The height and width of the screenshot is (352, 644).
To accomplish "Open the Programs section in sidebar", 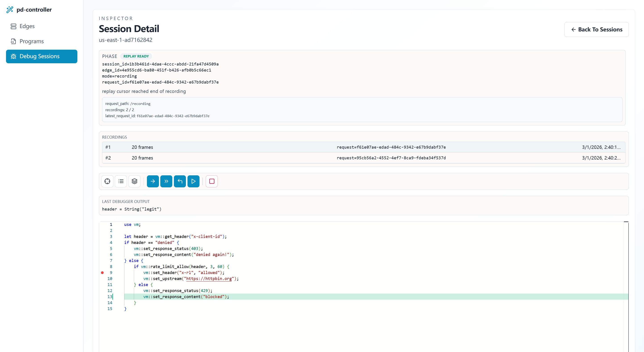I will (41, 41).
